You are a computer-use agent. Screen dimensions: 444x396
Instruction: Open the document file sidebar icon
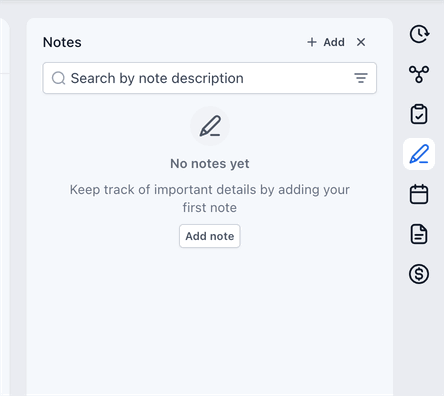click(419, 234)
